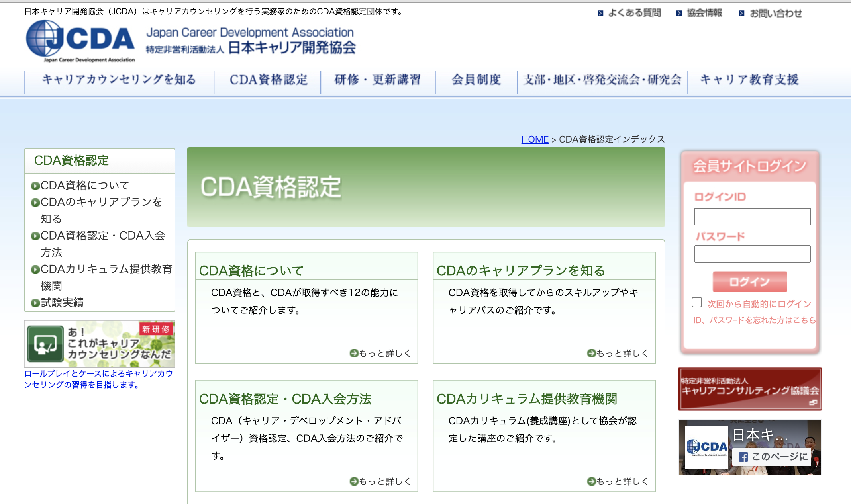
Task: Click external-link icon on キャリアコンサルティング協議会 banner
Action: tap(813, 403)
